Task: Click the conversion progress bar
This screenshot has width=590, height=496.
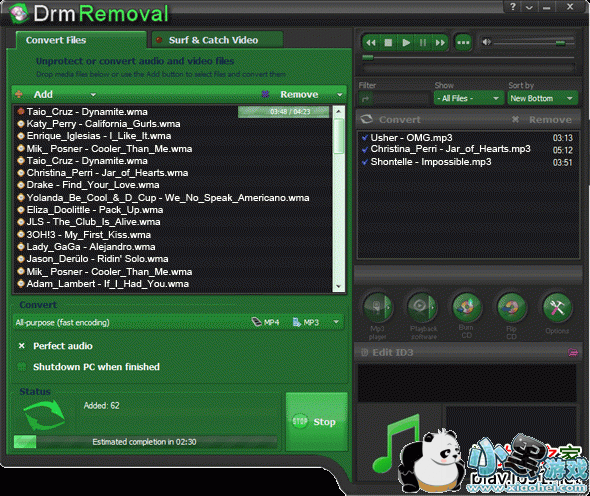Action: point(145,442)
